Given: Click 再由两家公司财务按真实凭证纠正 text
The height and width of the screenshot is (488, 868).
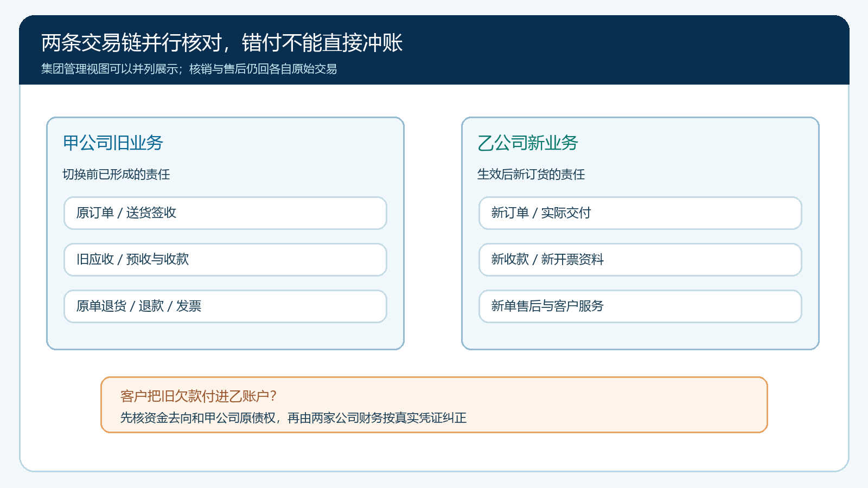Looking at the screenshot, I should pyautogui.click(x=377, y=418).
